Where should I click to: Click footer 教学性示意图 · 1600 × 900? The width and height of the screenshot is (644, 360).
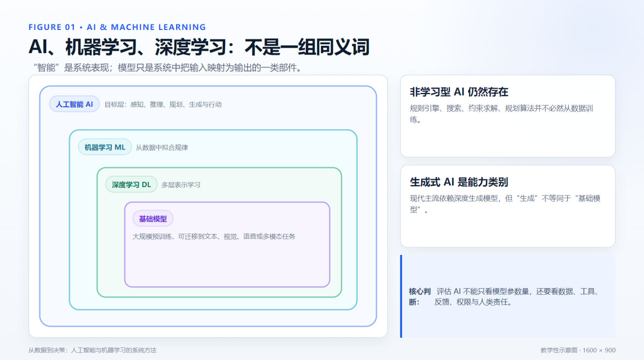click(x=578, y=350)
